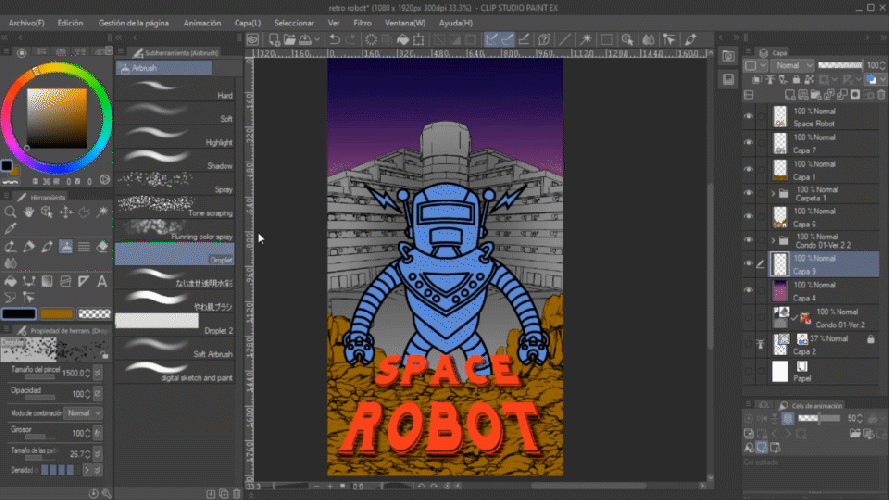Create a new layer folder
This screenshot has width=889, height=500.
(x=816, y=95)
